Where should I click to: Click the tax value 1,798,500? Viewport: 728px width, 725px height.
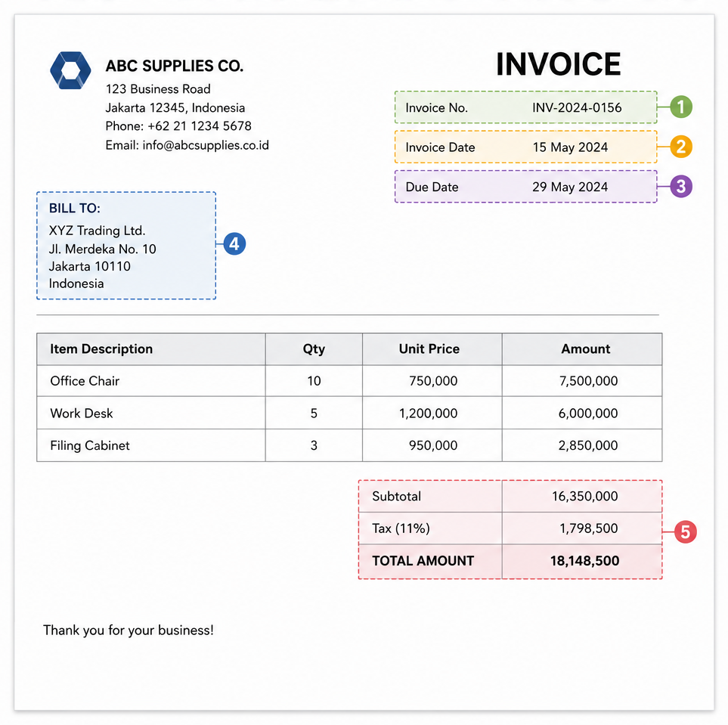[x=589, y=528]
